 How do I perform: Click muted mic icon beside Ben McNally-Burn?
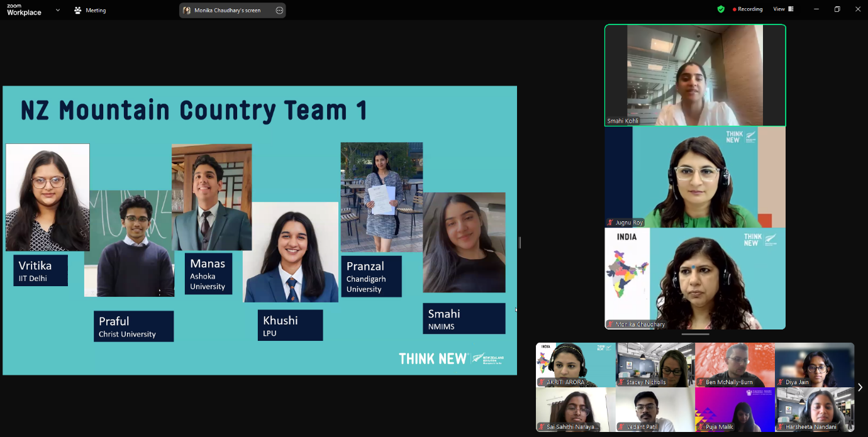[x=701, y=382]
